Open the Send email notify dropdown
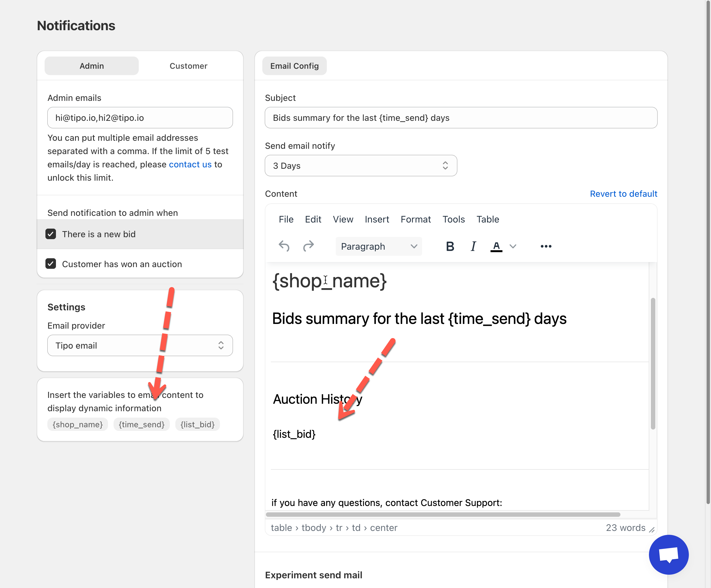 (x=361, y=166)
